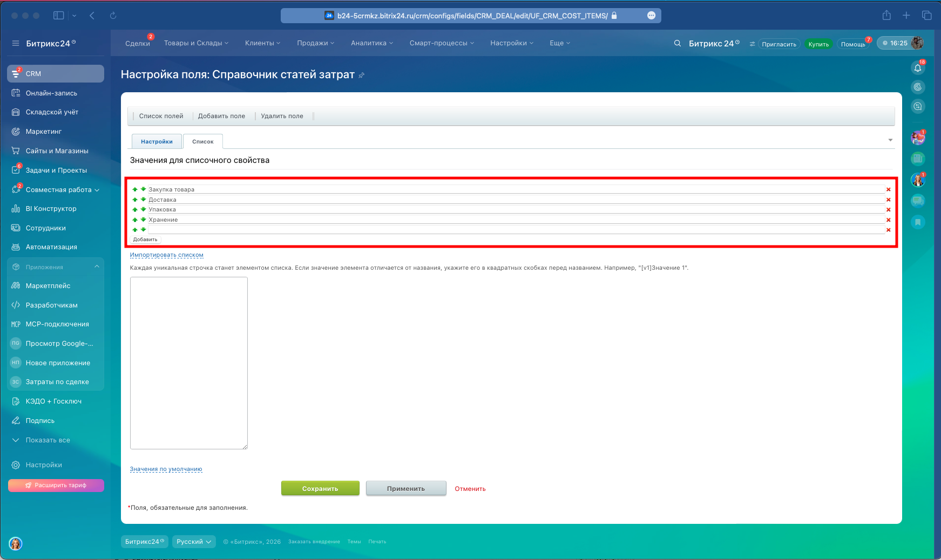Screen dimensions: 941x560
Task: Delete the 'Упаковка' list value
Action: tap(889, 210)
